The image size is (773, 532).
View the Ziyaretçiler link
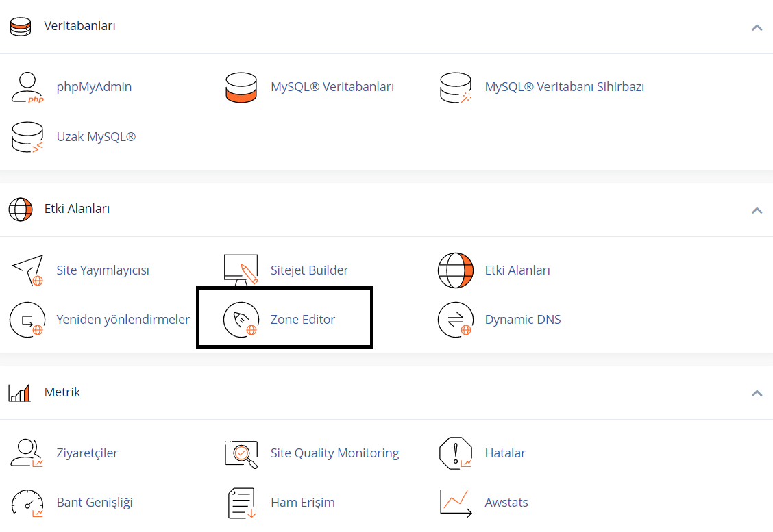click(x=87, y=453)
